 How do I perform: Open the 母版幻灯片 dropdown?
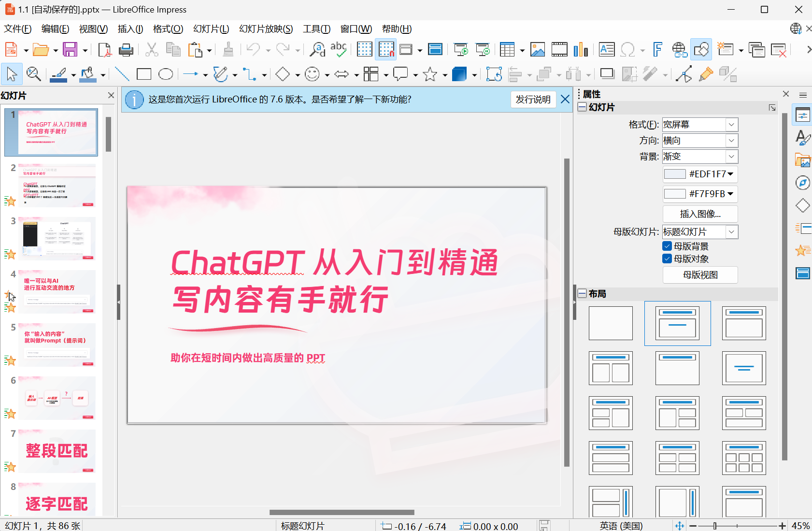click(x=731, y=232)
